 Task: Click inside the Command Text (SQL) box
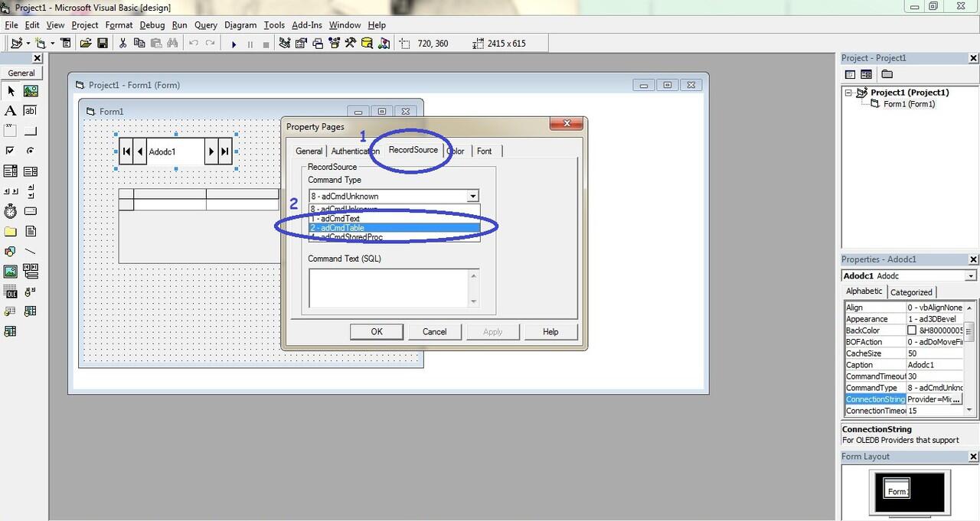coord(389,288)
